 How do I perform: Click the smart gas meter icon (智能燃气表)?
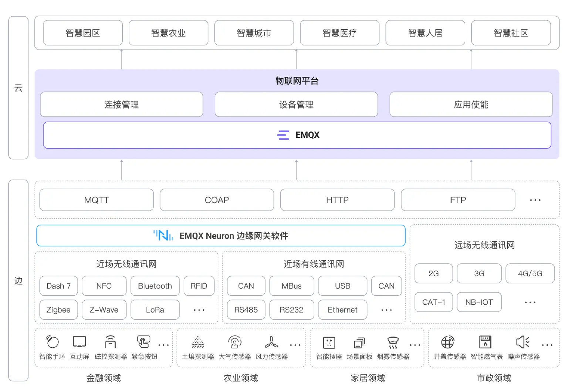click(485, 342)
